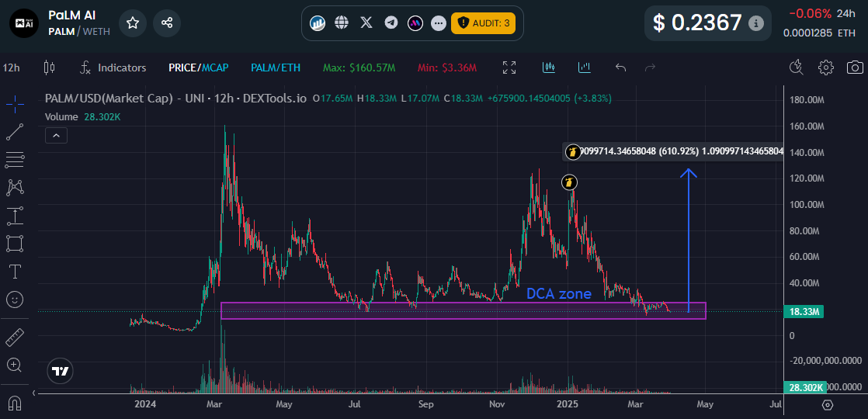Click the TradingView logo button
Screen dimensions: 868x419
pos(60,372)
